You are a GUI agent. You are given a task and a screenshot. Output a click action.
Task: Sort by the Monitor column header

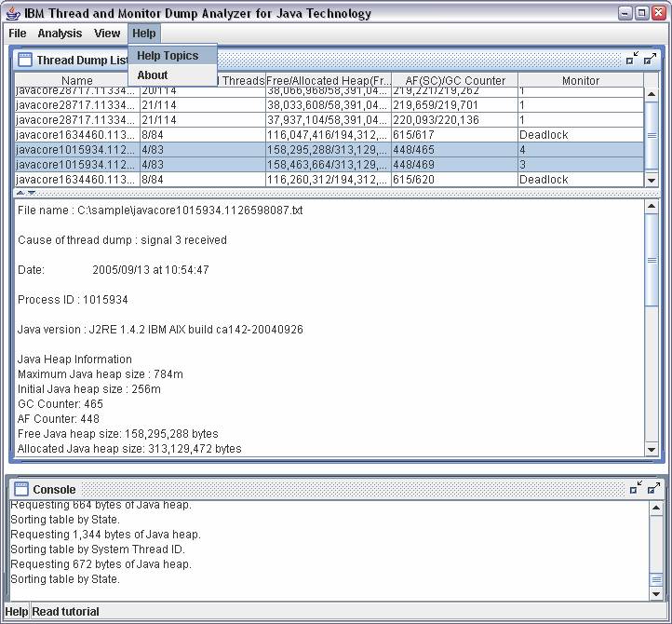(x=581, y=80)
